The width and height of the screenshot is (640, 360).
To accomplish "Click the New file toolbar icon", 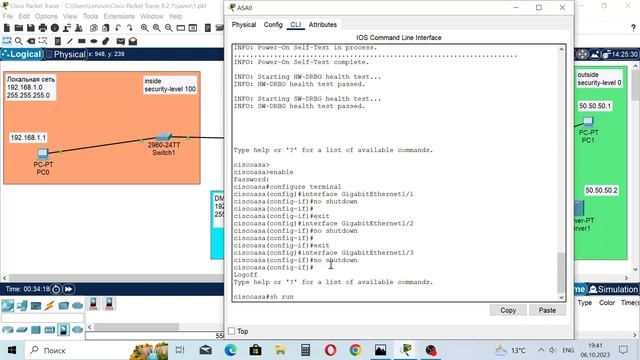I will (7, 28).
